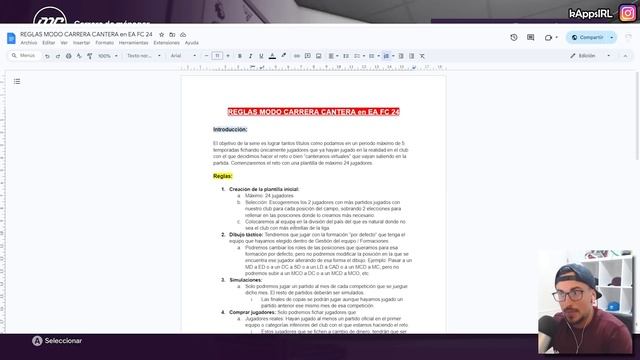
Task: Open the highlight color marker tool
Action: coord(284,56)
